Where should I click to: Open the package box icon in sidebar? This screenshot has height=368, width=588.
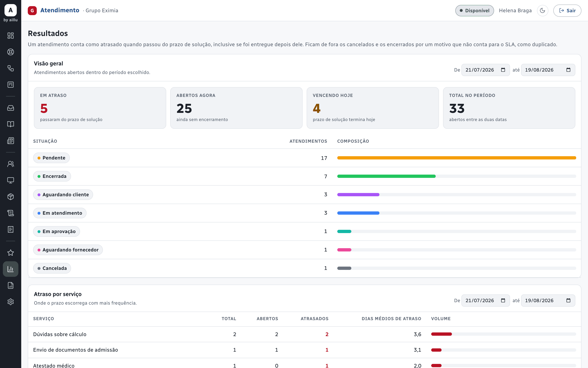click(10, 197)
